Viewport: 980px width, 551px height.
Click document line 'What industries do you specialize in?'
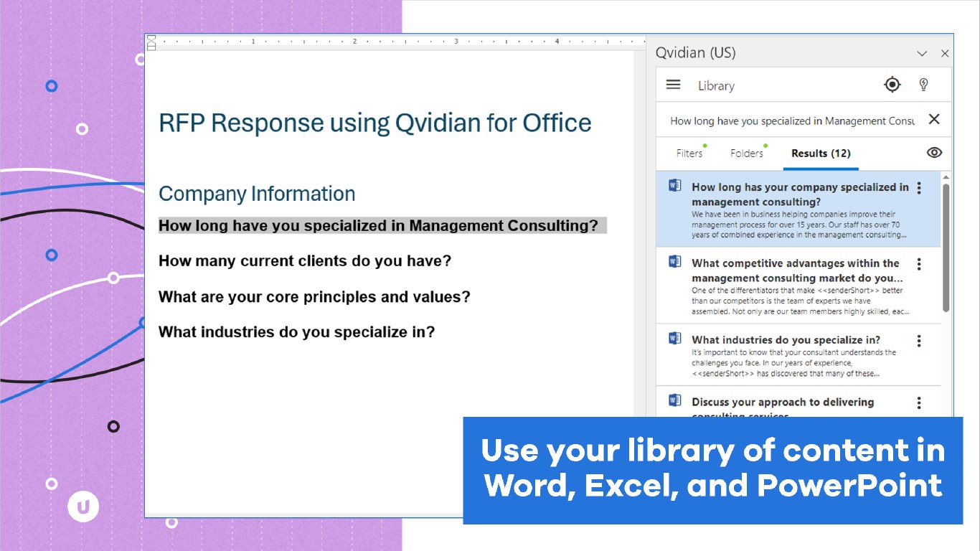[x=296, y=332]
